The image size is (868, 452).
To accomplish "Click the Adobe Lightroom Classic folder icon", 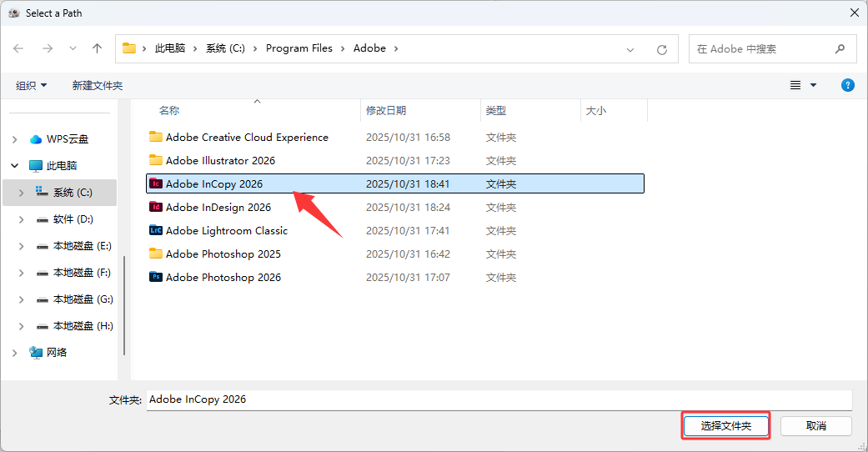I will 155,231.
